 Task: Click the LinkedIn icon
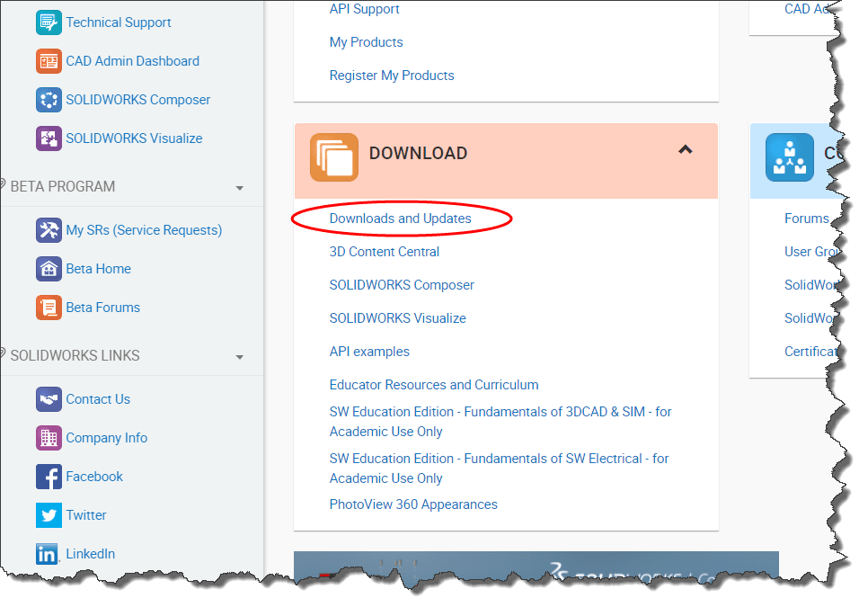pos(49,554)
